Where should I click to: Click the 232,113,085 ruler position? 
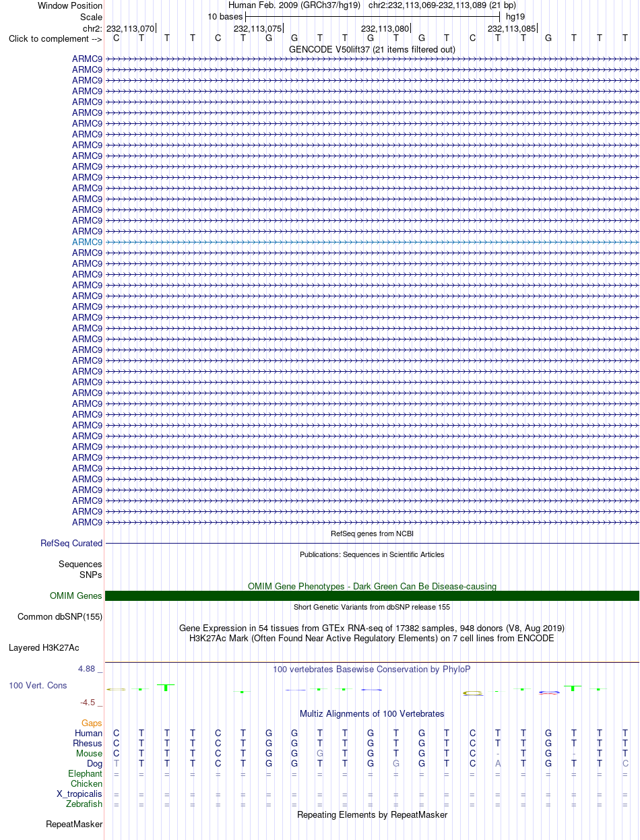click(x=512, y=28)
